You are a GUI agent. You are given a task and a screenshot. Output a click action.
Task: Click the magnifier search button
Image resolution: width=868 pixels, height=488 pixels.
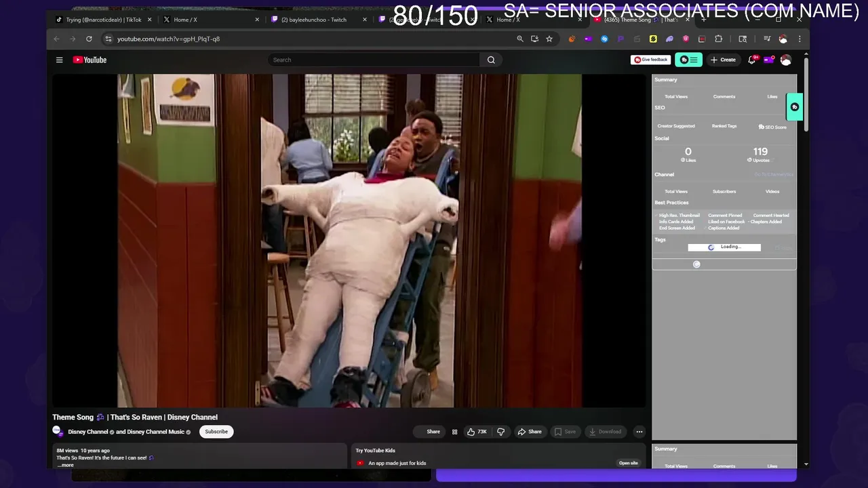491,60
